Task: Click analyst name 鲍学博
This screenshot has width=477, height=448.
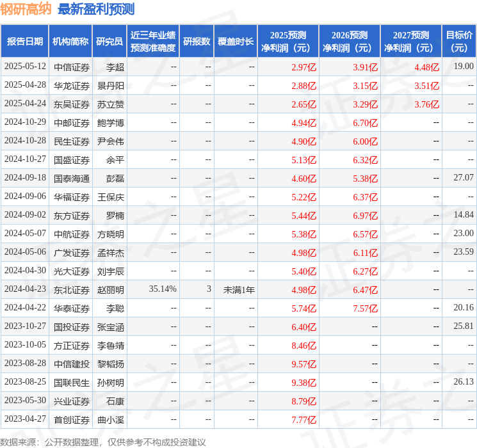Action: [111, 123]
